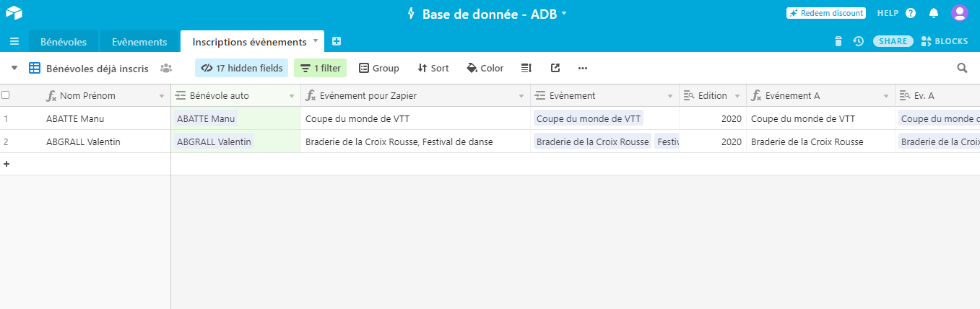980x309 pixels.
Task: Open Evénement pour Zapier column dropdown arrow
Action: 521,96
